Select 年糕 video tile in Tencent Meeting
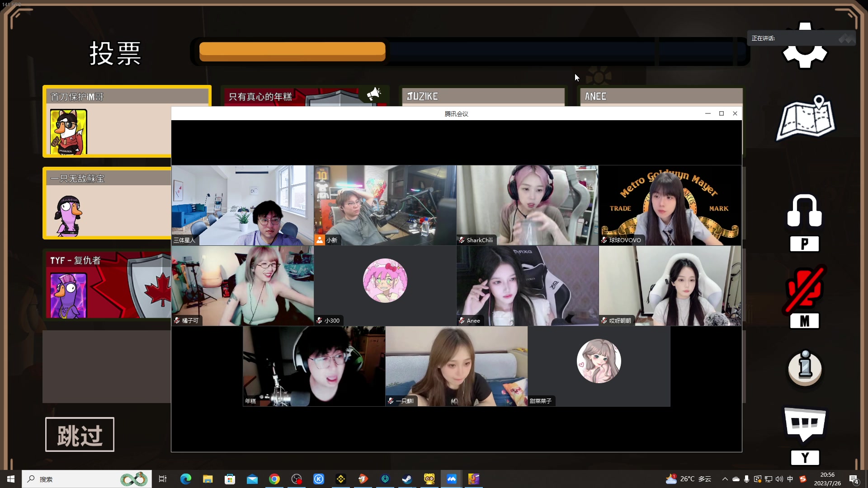Image resolution: width=868 pixels, height=488 pixels. tap(314, 366)
